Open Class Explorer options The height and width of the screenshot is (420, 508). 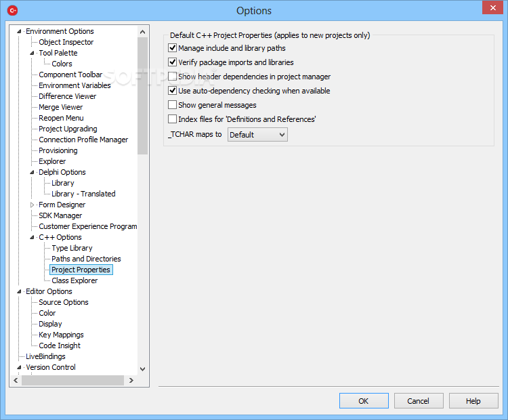pos(75,280)
